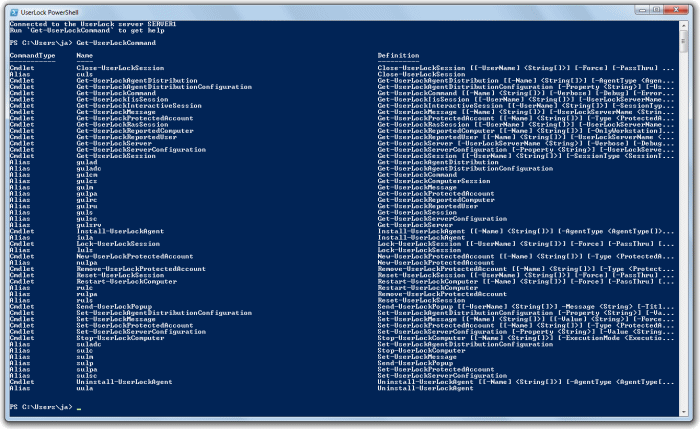The image size is (700, 429).
Task: Select the 'nulpa' alias name
Action: coord(87,262)
